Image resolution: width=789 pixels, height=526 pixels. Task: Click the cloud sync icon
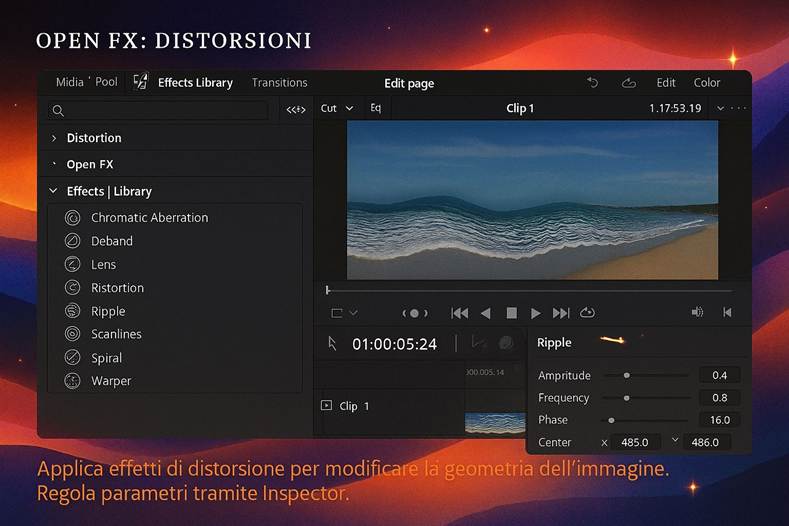(628, 83)
